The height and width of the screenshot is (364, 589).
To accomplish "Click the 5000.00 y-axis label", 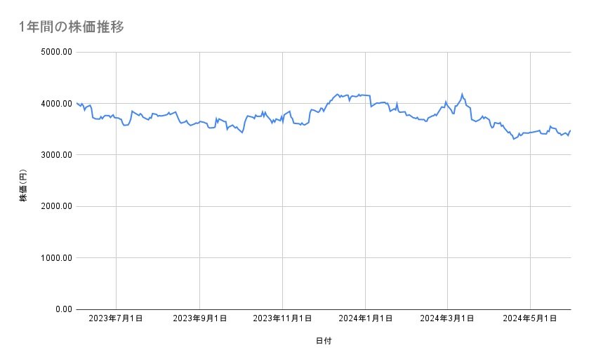I will (56, 52).
